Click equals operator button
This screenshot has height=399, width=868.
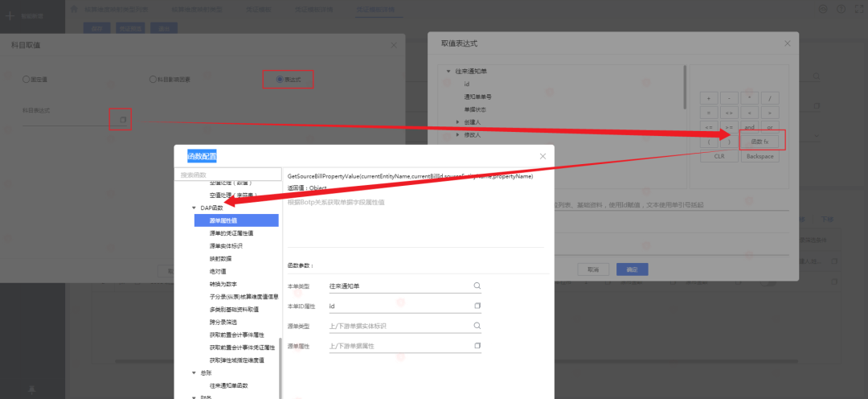[x=709, y=113]
